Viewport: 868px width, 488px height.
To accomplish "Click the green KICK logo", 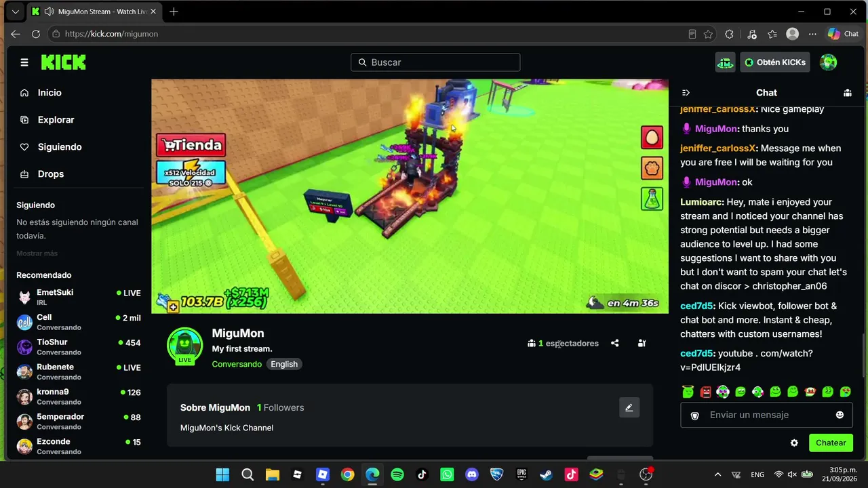I will 63,62.
